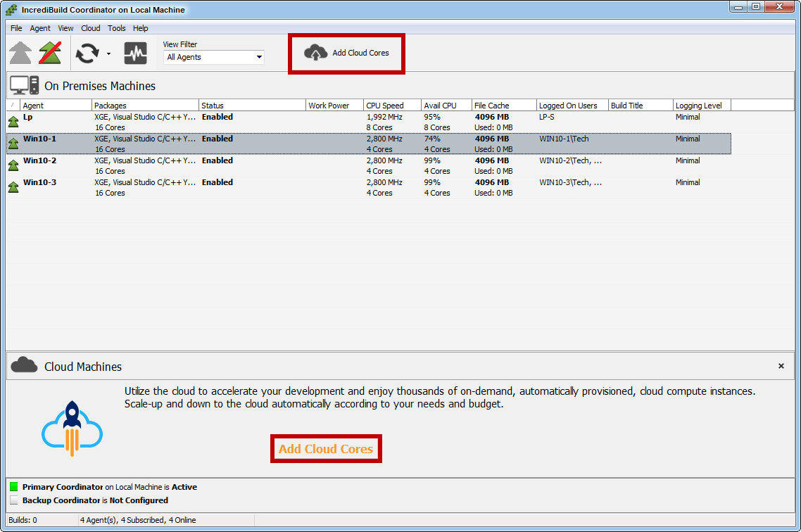Click the Avail CPU column header
Image resolution: width=801 pixels, height=532 pixels.
446,105
